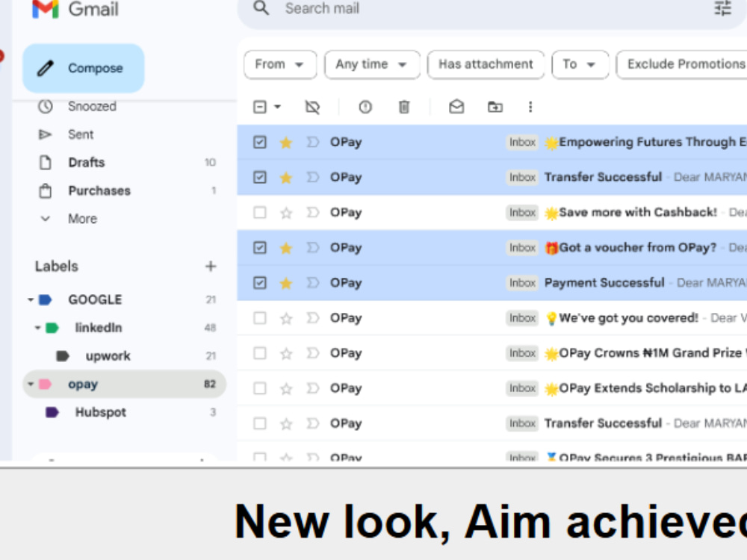Click the green linkedIn label color tag

[x=52, y=328]
